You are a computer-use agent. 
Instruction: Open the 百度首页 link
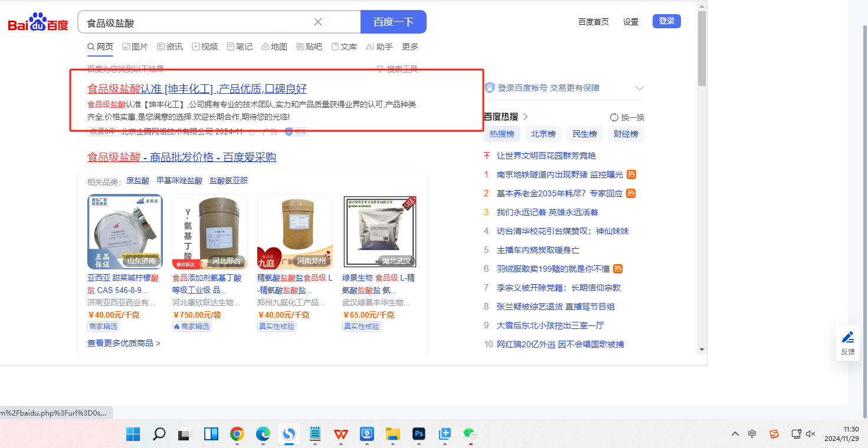pyautogui.click(x=594, y=22)
